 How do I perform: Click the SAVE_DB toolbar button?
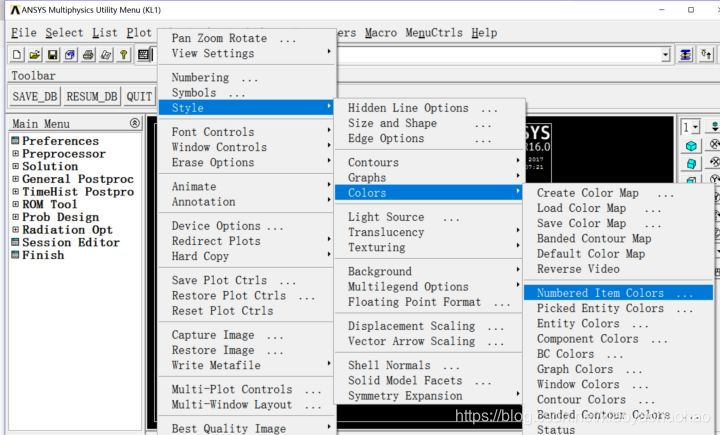[35, 96]
